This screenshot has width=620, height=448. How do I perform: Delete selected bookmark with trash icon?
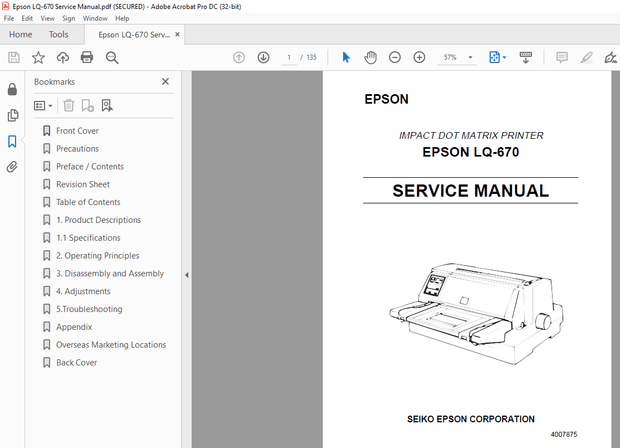click(69, 106)
